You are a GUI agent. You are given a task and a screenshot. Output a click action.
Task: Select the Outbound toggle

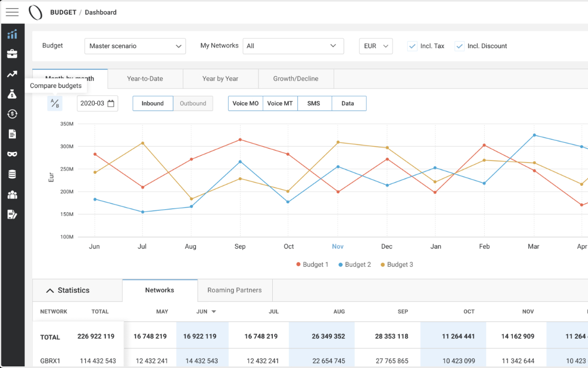pyautogui.click(x=193, y=103)
